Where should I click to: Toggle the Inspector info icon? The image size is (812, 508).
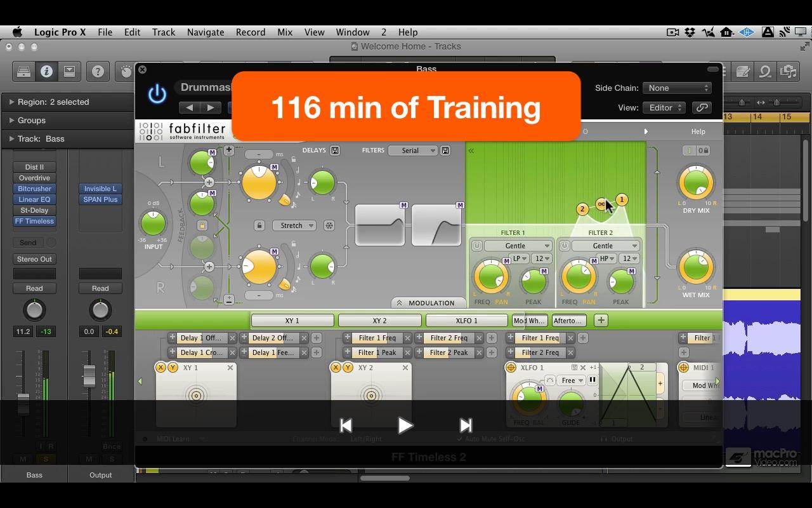[46, 72]
